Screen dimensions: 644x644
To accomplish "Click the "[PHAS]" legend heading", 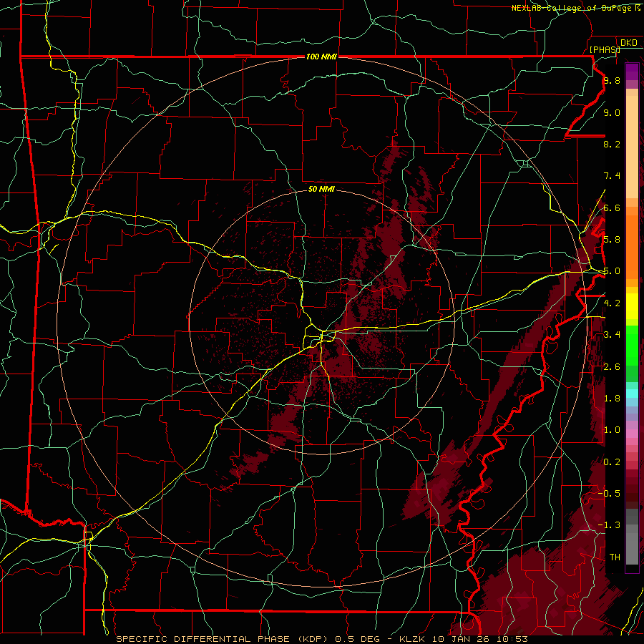I will tap(605, 49).
